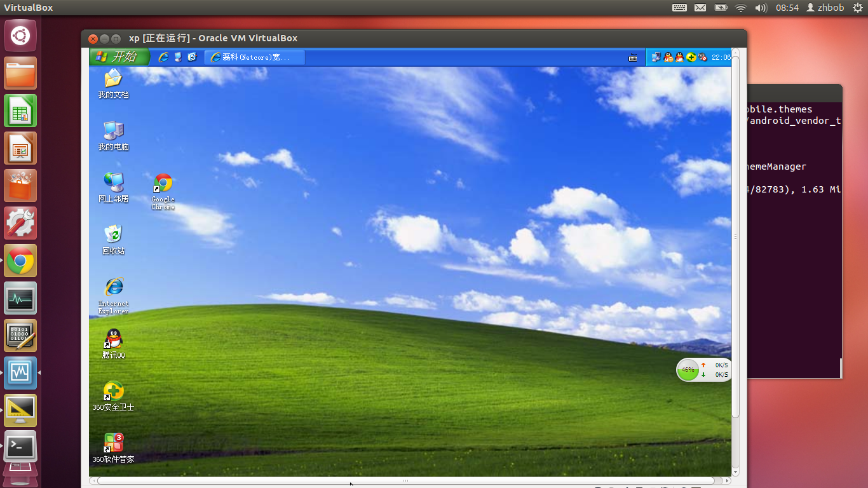This screenshot has height=488, width=868.
Task: Launch LibreOffice Calc from launcher
Action: coord(20,111)
